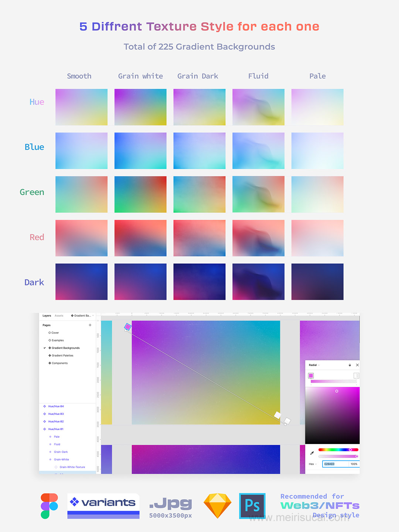The height and width of the screenshot is (532, 399).
Task: Switch to the Layers tab
Action: click(47, 316)
